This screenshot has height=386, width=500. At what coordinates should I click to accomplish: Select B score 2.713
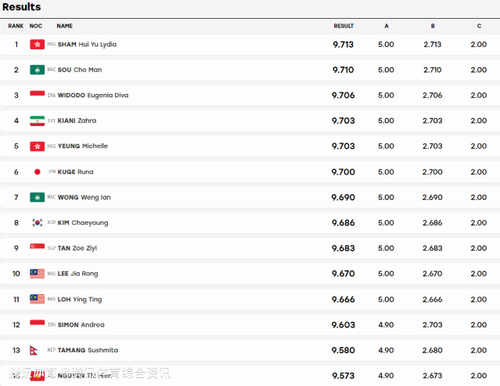(433, 44)
